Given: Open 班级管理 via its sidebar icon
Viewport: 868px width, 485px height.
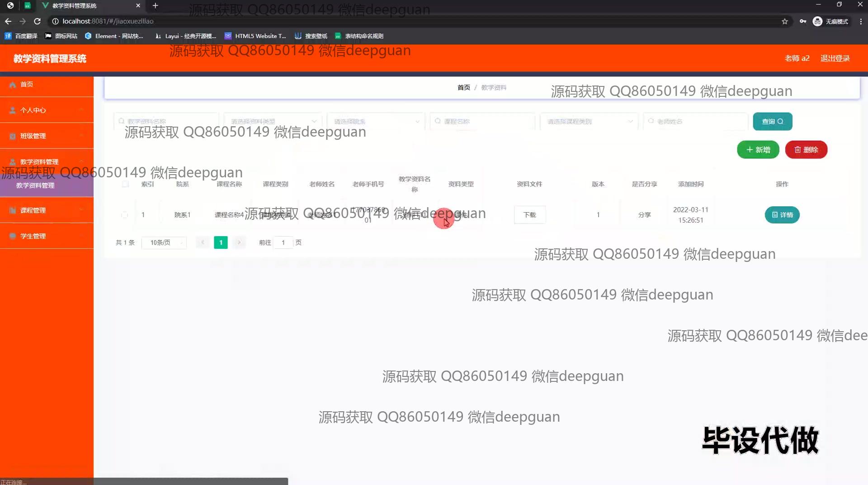Looking at the screenshot, I should click(x=11, y=136).
